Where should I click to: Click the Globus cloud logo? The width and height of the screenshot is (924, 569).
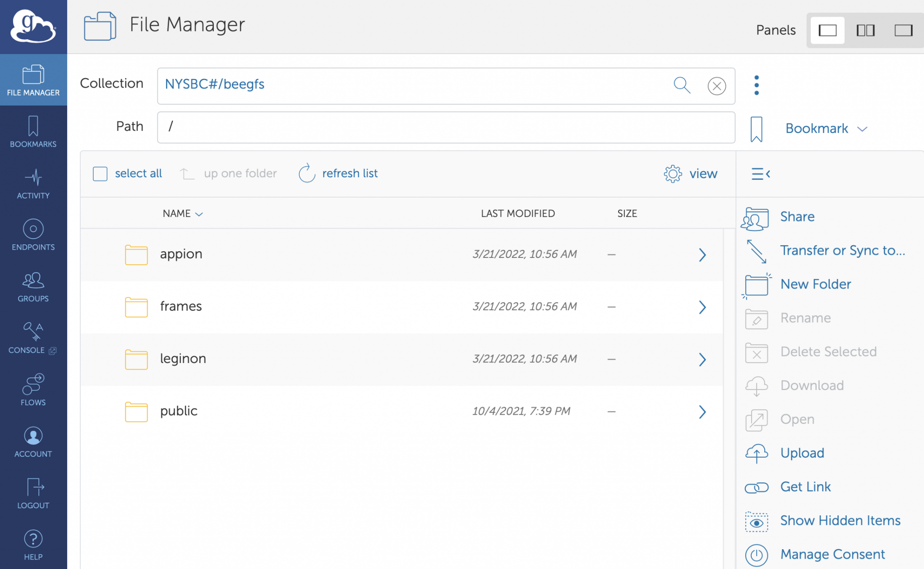(33, 27)
